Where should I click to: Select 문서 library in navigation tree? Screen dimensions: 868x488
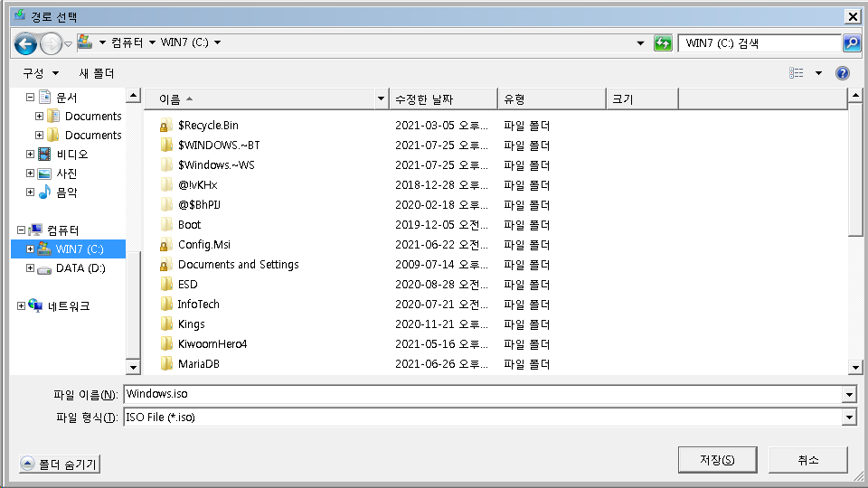66,98
